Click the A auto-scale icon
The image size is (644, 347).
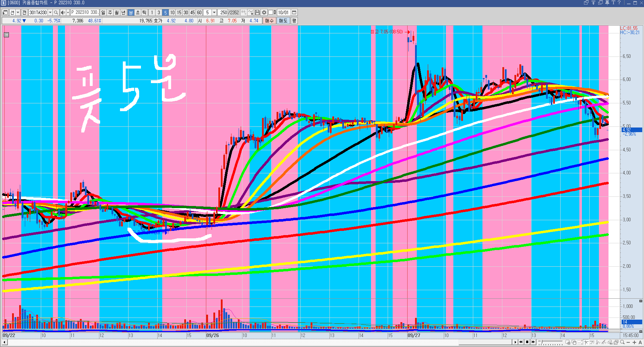[x=640, y=342]
